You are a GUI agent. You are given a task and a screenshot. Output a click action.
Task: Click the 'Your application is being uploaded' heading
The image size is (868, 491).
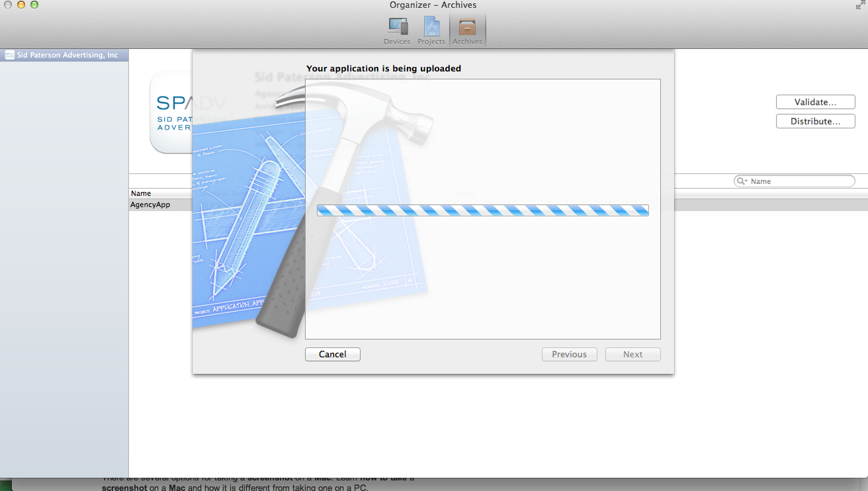[384, 68]
